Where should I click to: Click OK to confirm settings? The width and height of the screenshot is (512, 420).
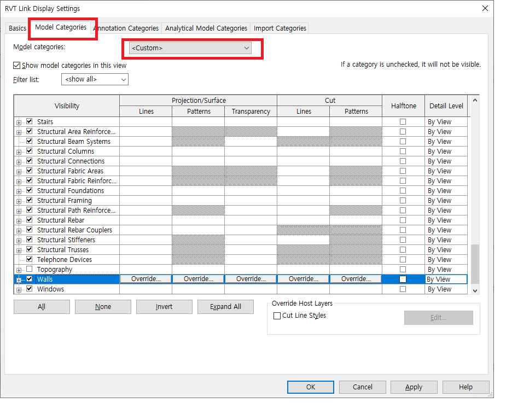[x=311, y=387]
